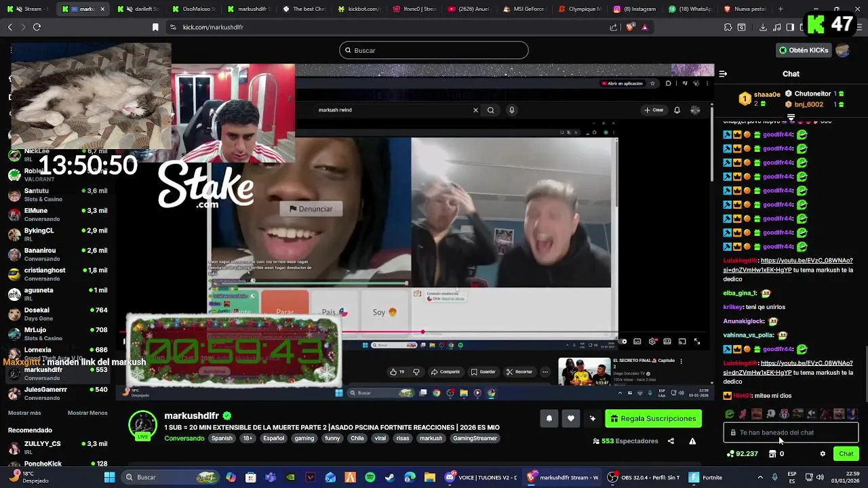
Task: Open the Copilot taskbar icon
Action: 231,477
